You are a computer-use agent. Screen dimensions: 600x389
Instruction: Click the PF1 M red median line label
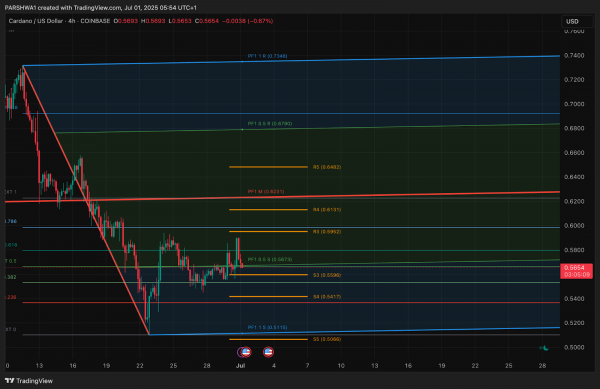[x=266, y=192]
